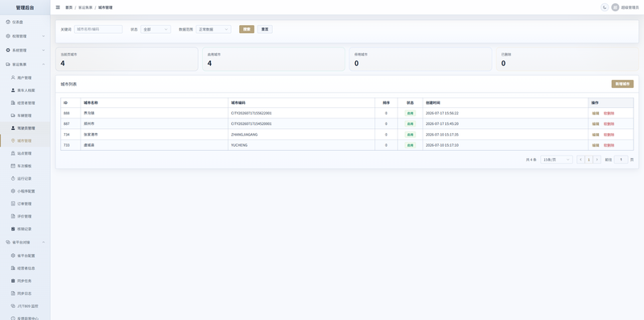Viewport: 644px width, 320px height.
Task: Click the 同步日志 document icon
Action: [x=13, y=293]
